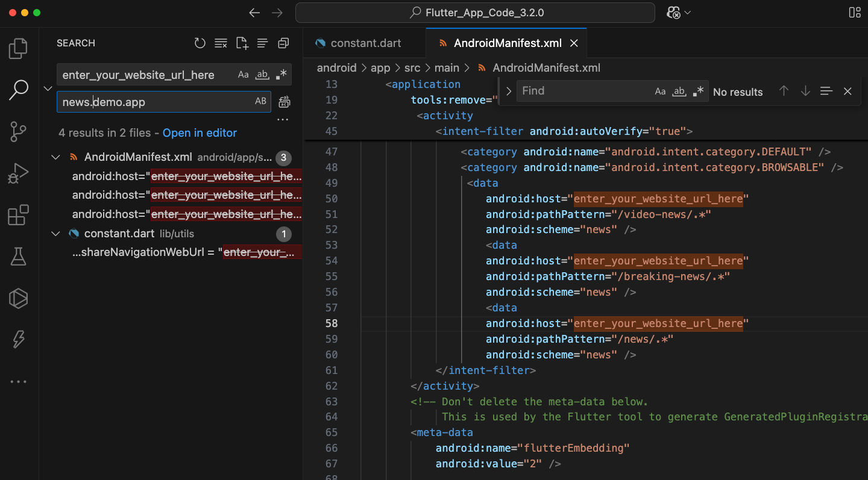Expand Replace mode in Find widget
The image size is (868, 480).
point(509,92)
